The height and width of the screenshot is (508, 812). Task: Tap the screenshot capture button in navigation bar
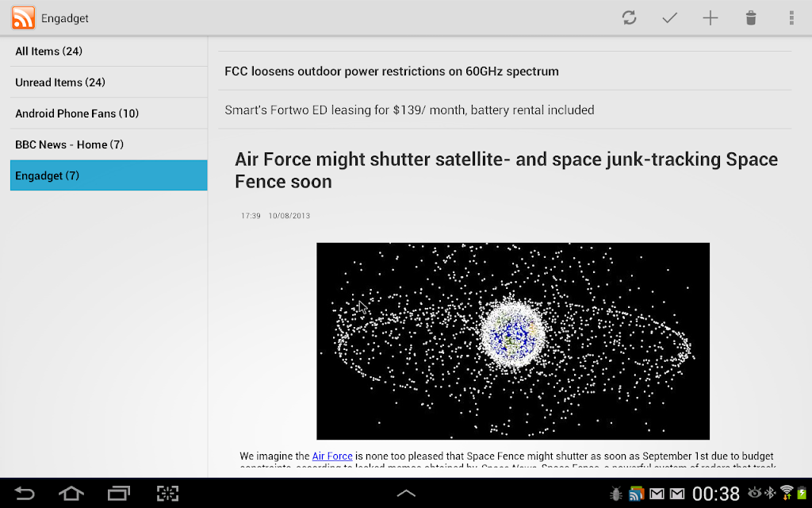tap(167, 493)
